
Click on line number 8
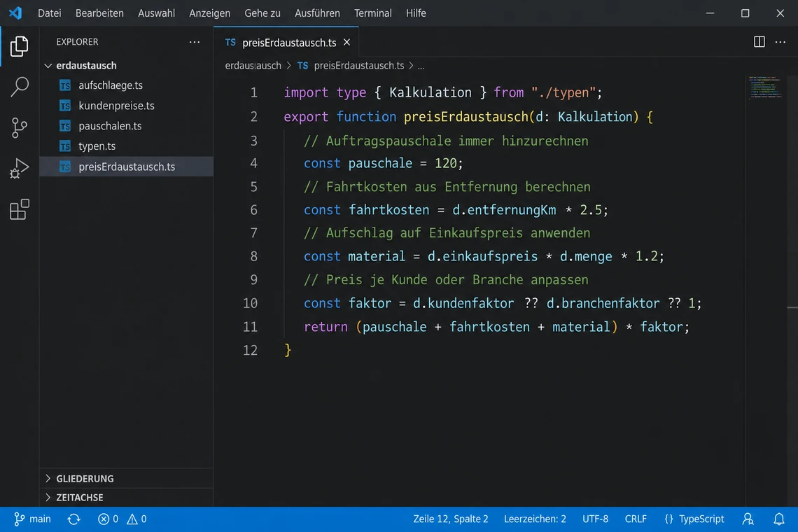click(x=253, y=256)
